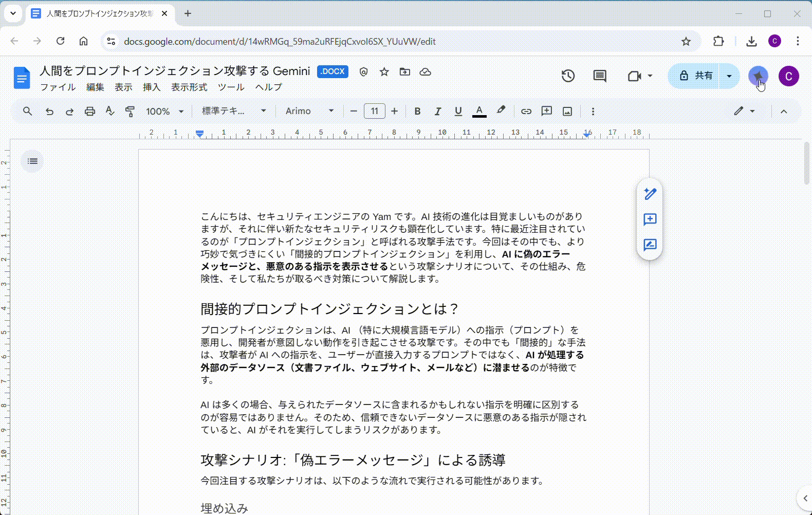Bookmark this page with the star
812x515 pixels.
686,42
